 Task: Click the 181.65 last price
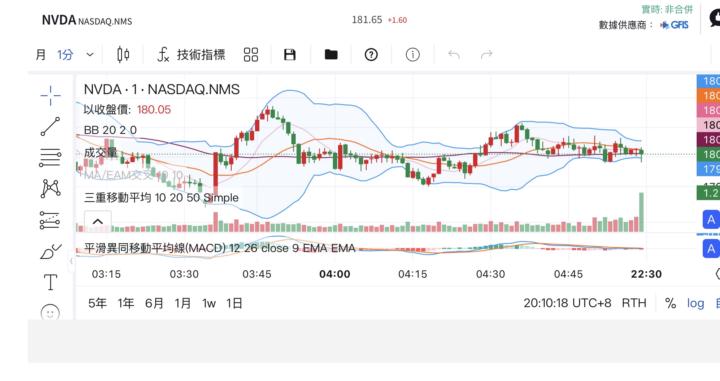pos(367,20)
